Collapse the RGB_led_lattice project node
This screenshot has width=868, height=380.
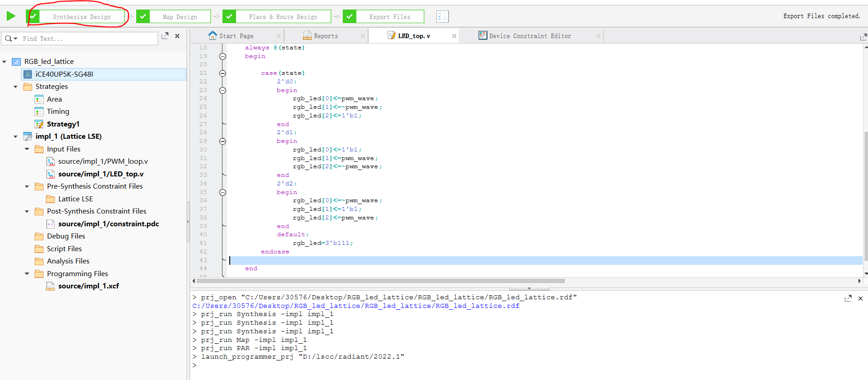pos(5,62)
